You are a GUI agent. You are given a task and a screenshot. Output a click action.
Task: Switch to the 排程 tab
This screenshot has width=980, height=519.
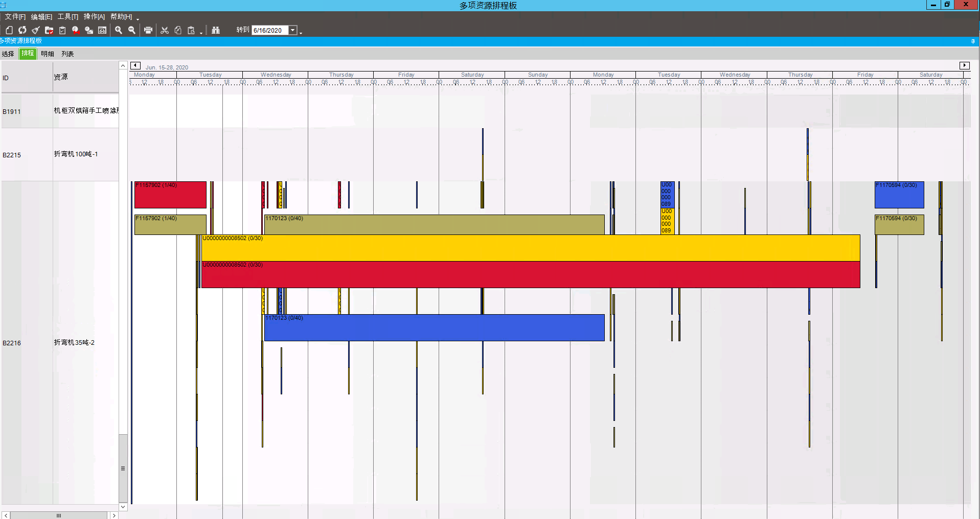(x=28, y=54)
